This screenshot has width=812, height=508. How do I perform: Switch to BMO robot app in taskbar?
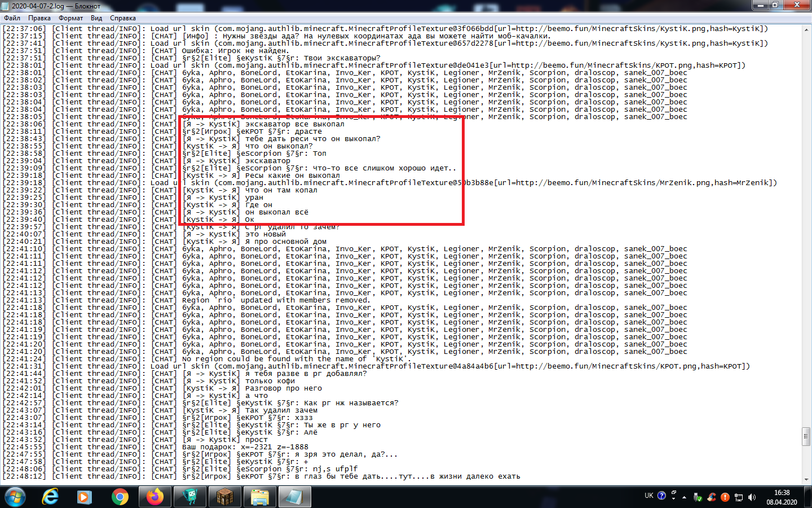pyautogui.click(x=190, y=497)
